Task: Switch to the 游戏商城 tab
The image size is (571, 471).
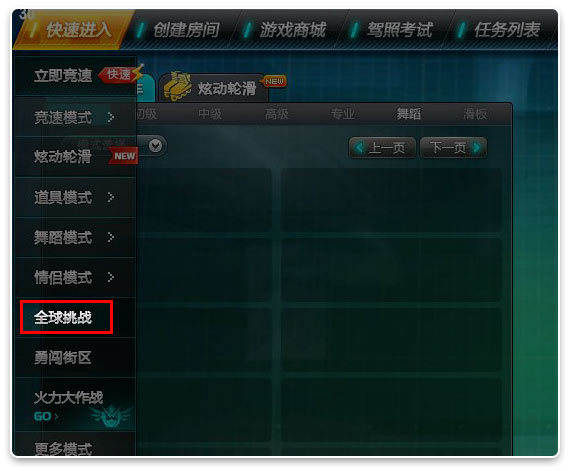Action: click(292, 30)
